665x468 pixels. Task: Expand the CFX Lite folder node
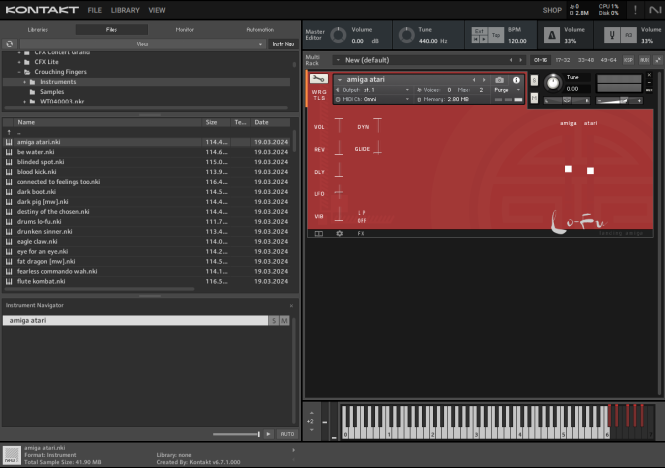pyautogui.click(x=19, y=62)
